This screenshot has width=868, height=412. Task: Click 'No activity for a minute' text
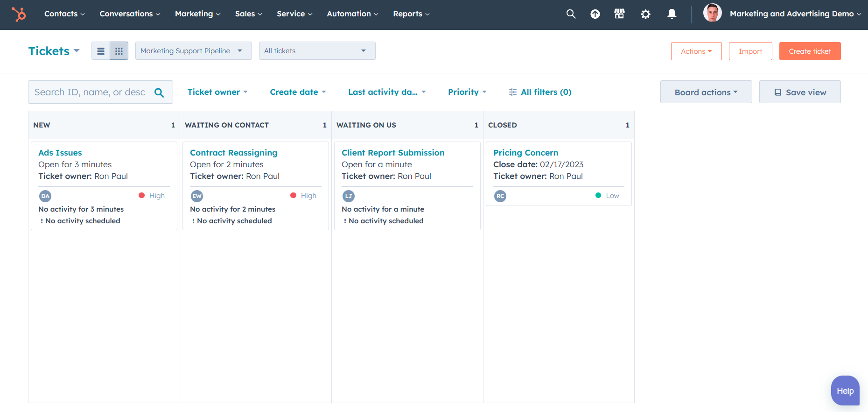click(x=383, y=209)
